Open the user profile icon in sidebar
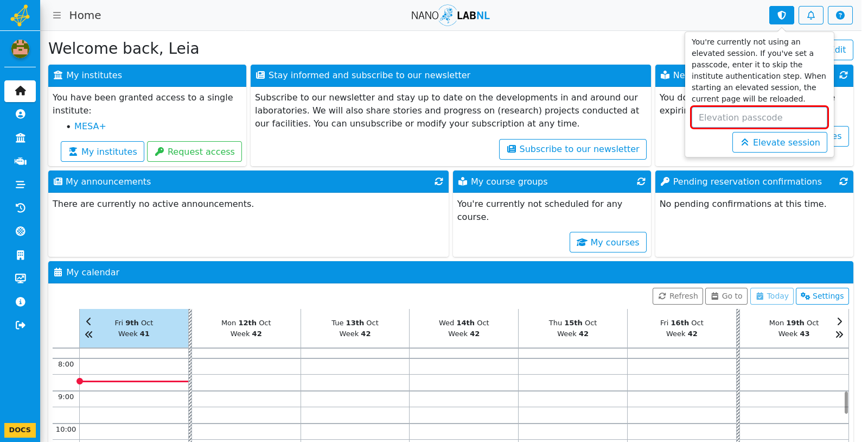Viewport: 868px width, 442px height. 20,114
